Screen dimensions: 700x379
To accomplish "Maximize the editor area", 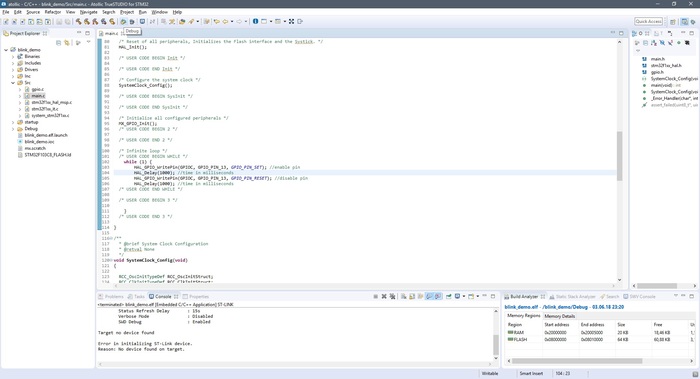I will point(621,33).
